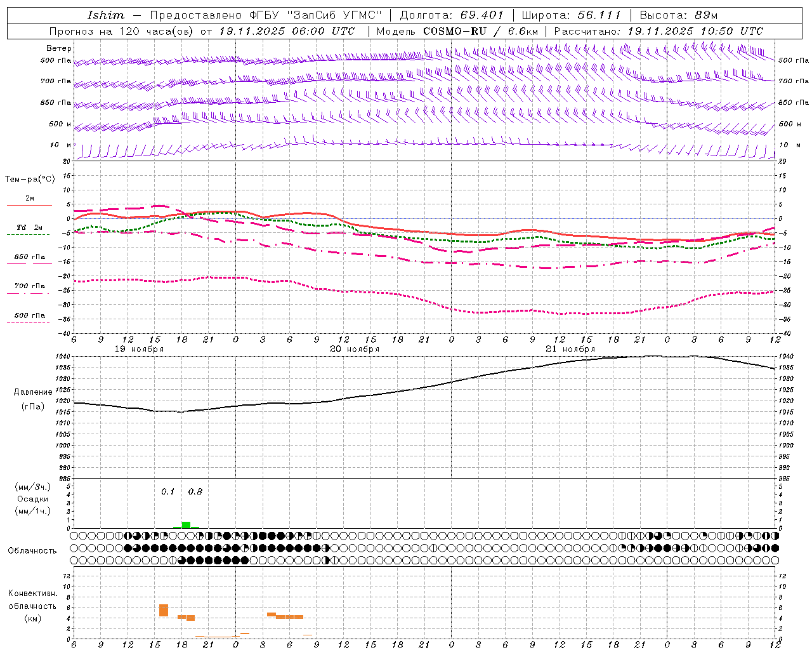Click the Тем-ра(°C) axis title
812x650 pixels.
(x=30, y=180)
